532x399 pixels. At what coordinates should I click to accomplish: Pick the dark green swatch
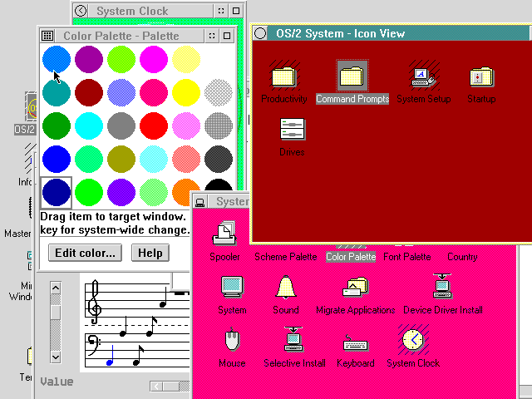57,126
